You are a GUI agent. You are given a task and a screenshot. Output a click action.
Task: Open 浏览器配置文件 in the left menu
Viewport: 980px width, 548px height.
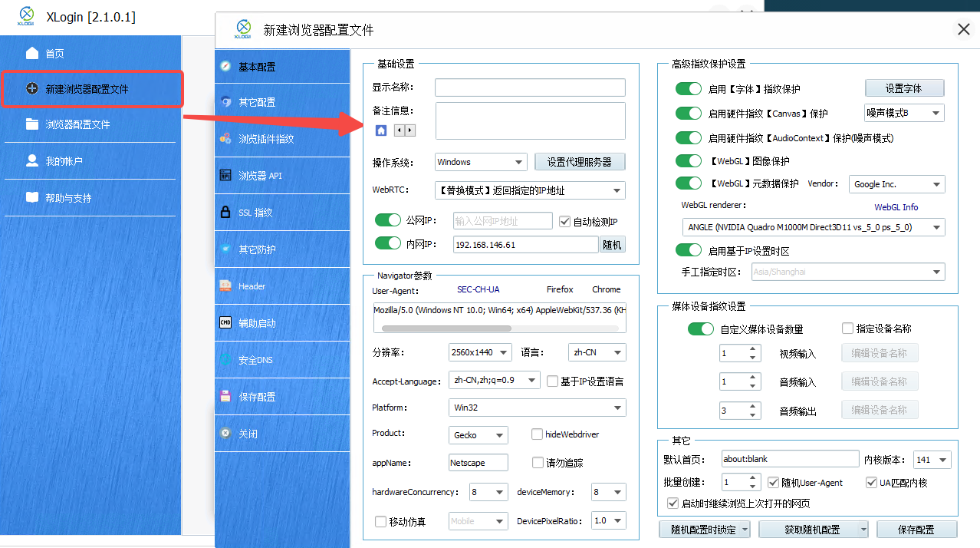(x=77, y=124)
